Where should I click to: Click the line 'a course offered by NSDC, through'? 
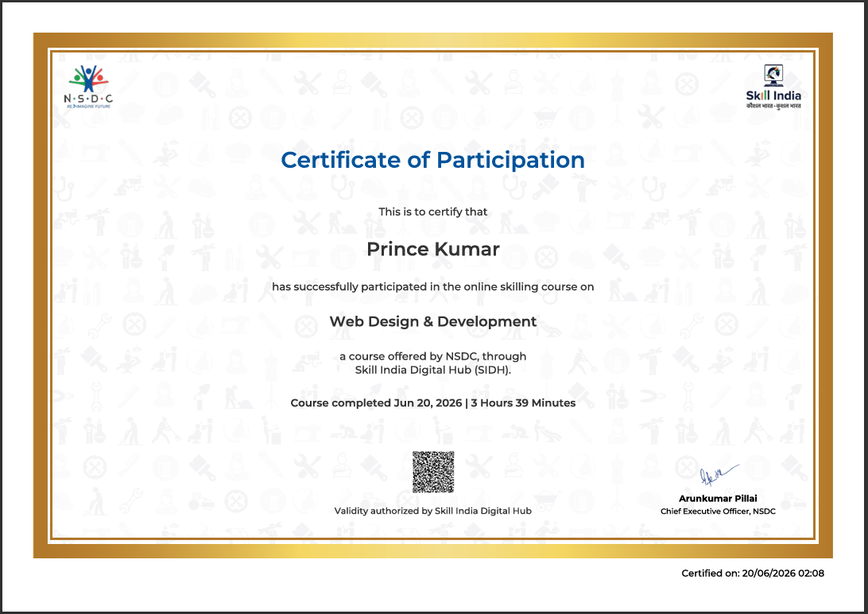tap(433, 356)
